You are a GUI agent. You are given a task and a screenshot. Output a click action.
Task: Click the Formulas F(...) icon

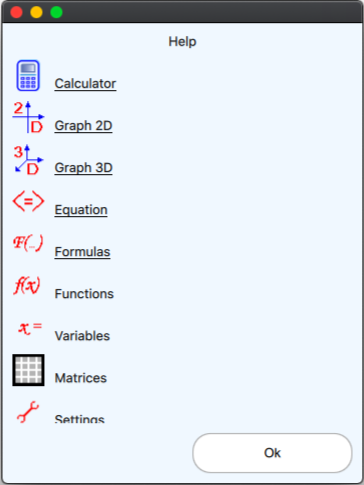click(28, 243)
